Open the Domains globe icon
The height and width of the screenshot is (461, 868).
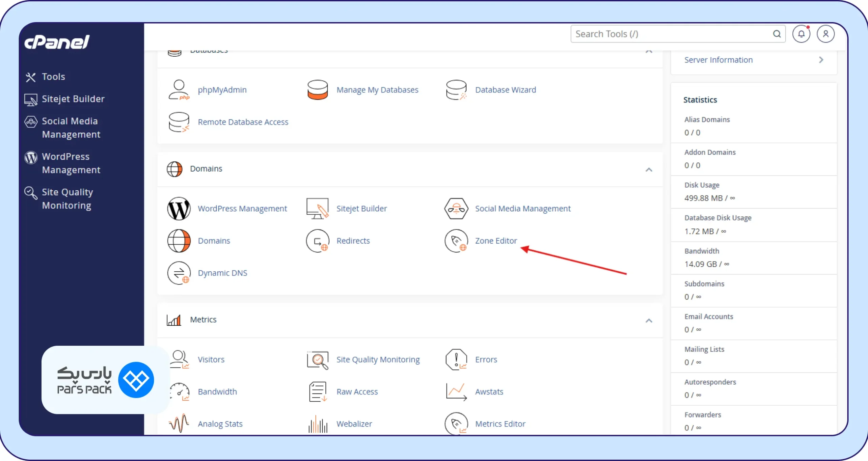[x=179, y=241]
